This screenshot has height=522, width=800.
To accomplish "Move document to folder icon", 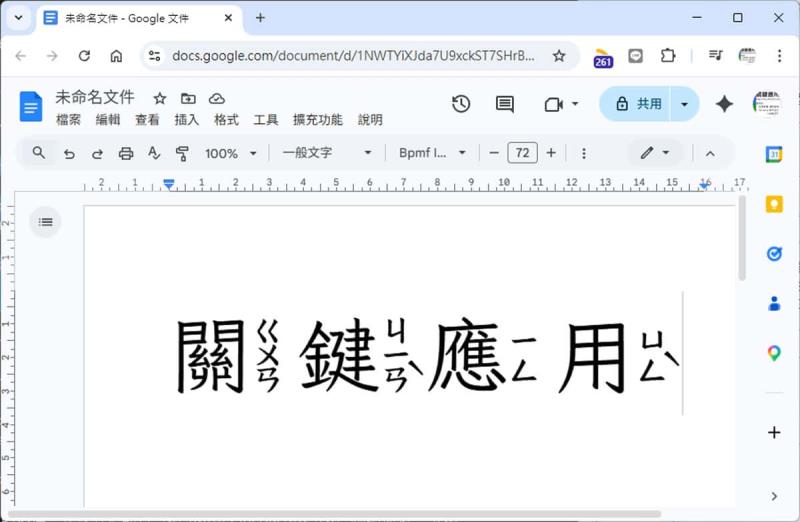I will (188, 98).
